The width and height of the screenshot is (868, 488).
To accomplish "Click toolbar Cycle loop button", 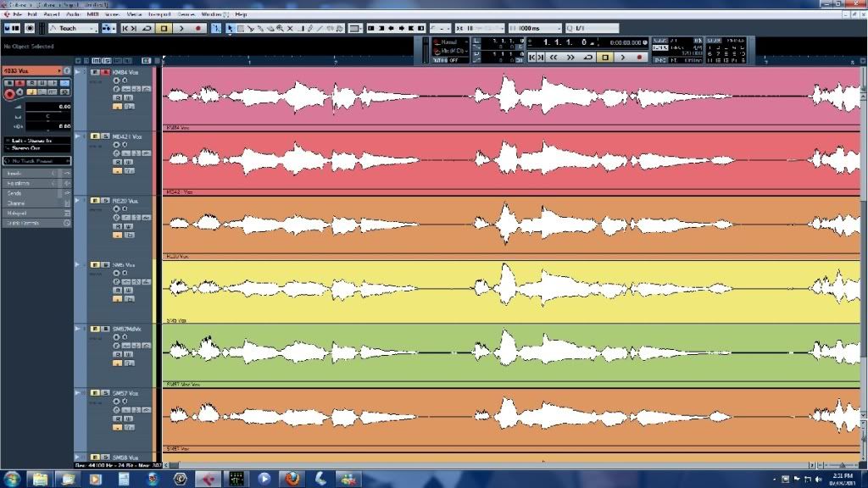I will [147, 28].
